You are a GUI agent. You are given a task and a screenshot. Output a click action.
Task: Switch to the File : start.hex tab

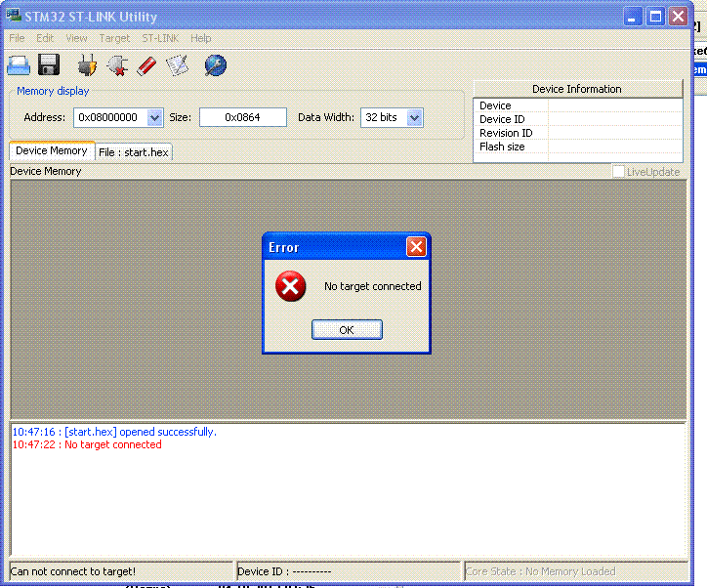(134, 152)
